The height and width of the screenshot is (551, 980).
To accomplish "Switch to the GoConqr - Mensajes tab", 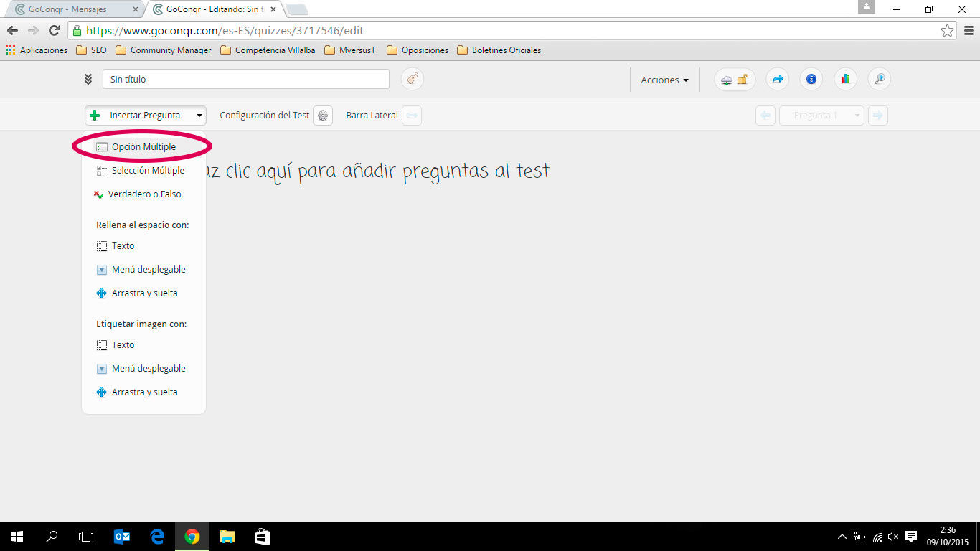I will point(73,9).
